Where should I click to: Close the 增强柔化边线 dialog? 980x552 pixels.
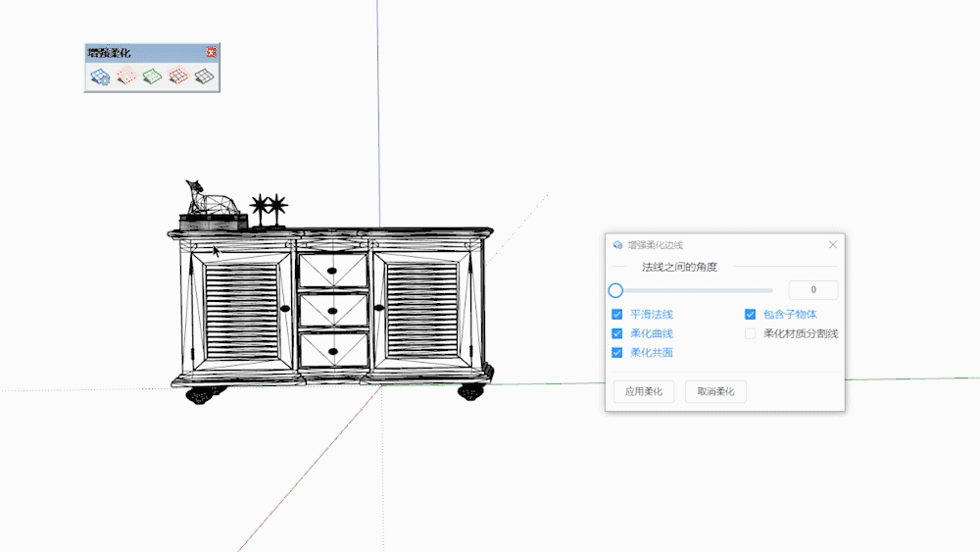pyautogui.click(x=833, y=245)
